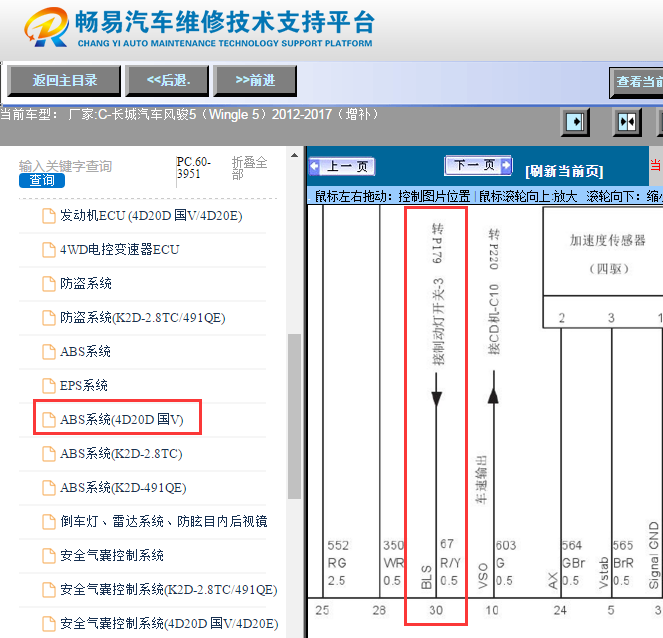Open ABS系统(4D20D 国V) item
Screen dimensions: 663x638
click(x=122, y=419)
